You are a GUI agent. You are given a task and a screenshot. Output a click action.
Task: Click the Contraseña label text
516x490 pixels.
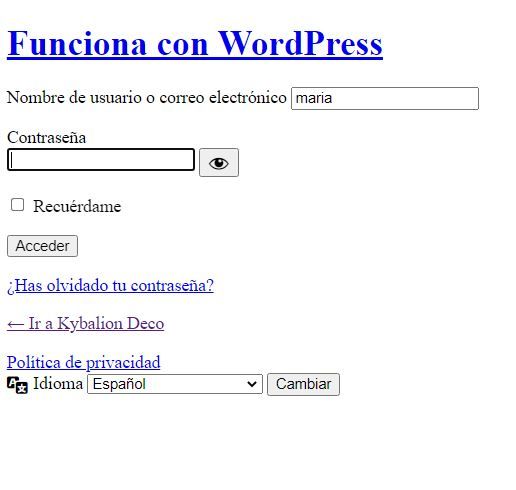point(46,137)
